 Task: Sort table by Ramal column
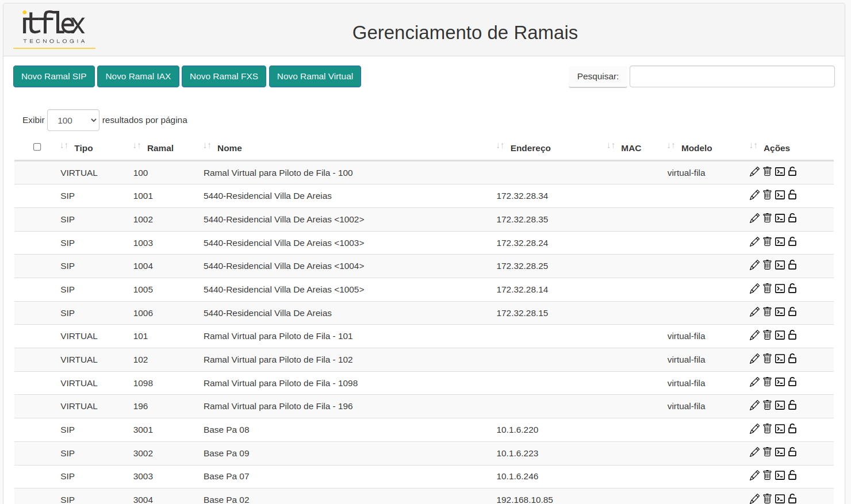[160, 148]
